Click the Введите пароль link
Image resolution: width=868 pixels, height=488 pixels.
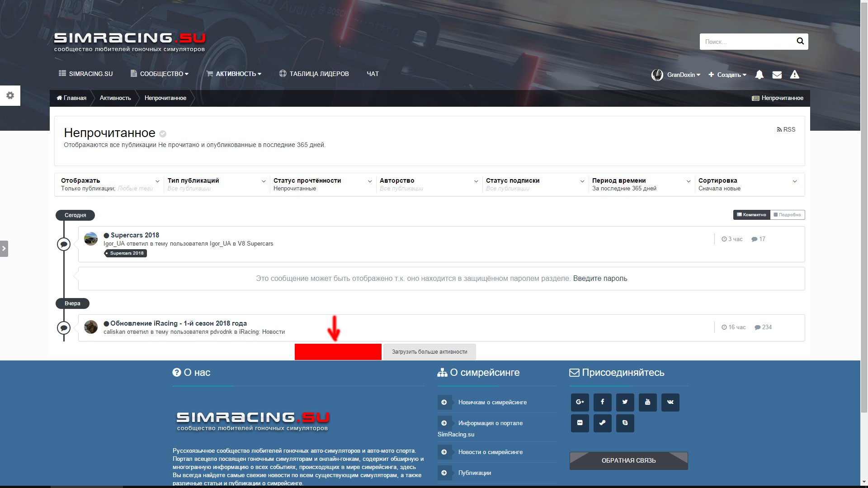[600, 279]
